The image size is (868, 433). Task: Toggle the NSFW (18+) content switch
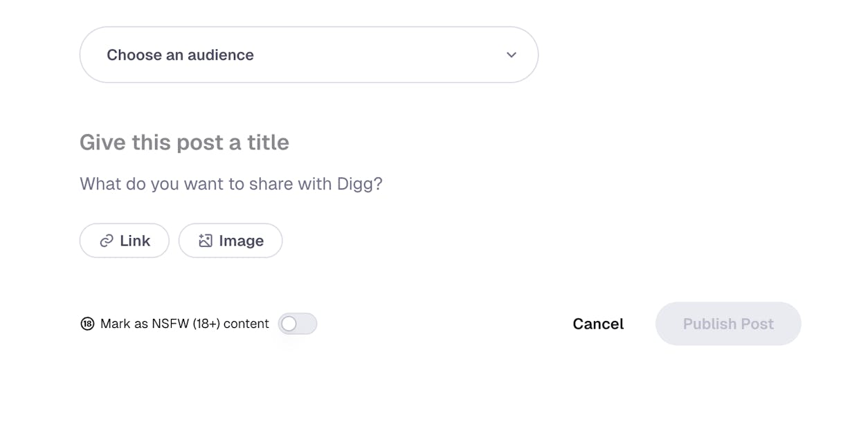[x=298, y=324]
